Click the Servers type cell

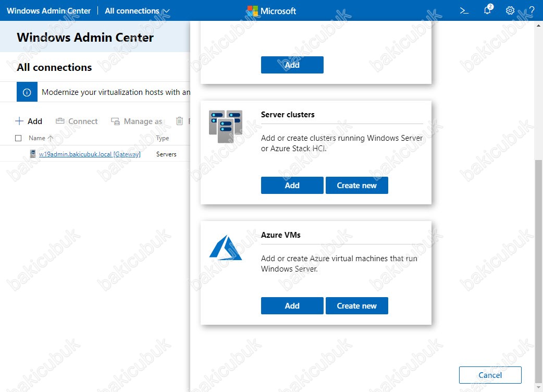coord(166,154)
